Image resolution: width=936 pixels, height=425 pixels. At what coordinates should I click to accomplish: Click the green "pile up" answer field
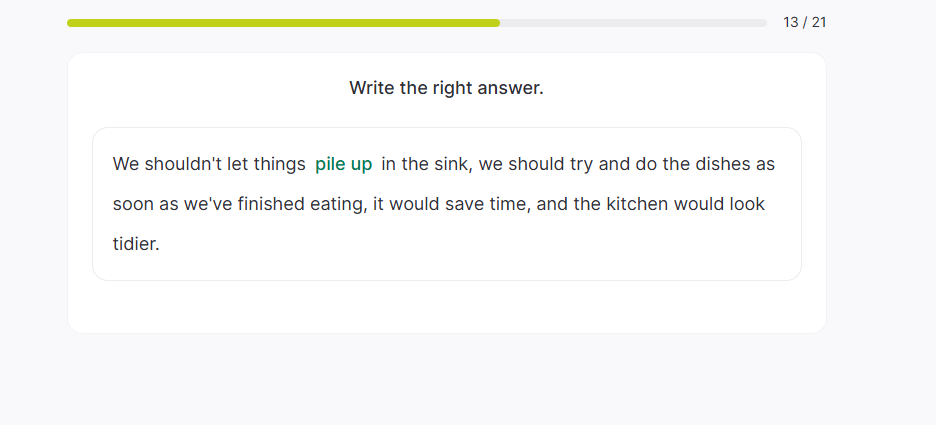[x=343, y=164]
